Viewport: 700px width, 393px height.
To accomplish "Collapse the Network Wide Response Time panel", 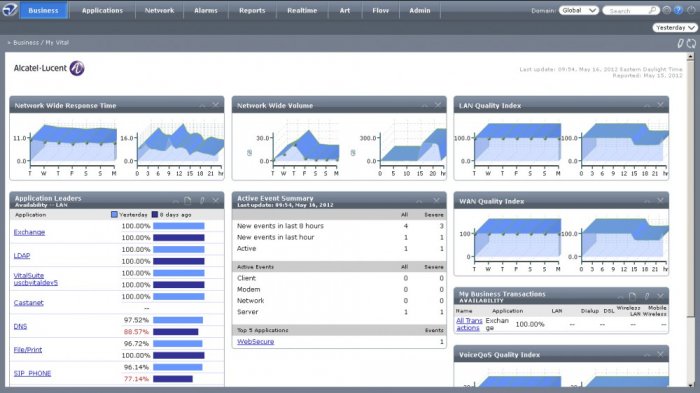I will click(202, 105).
